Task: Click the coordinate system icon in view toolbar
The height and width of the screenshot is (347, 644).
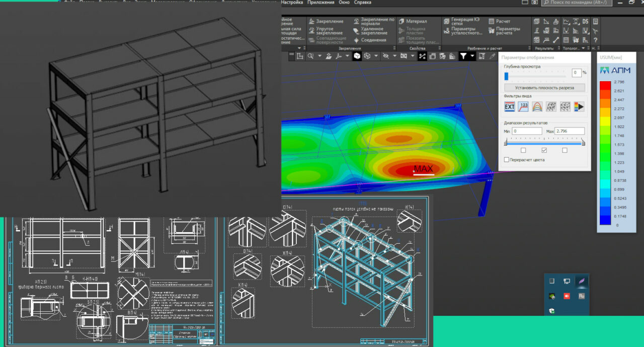Action: [x=339, y=56]
